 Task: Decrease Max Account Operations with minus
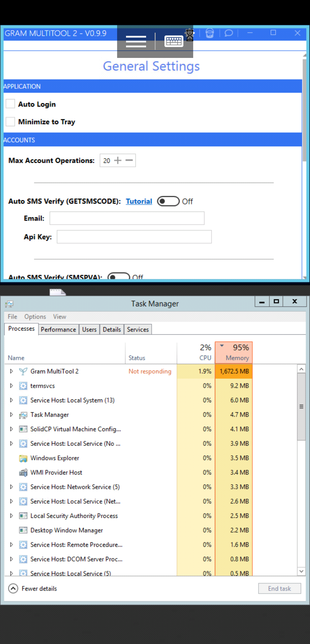pos(129,160)
